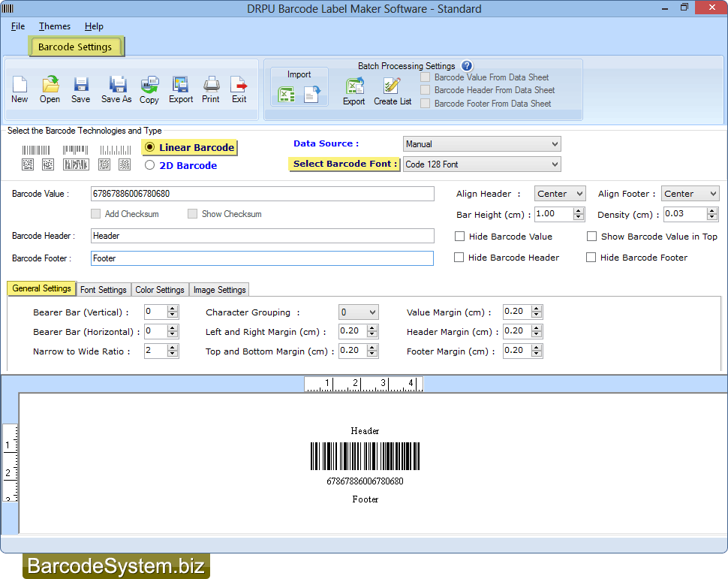The height and width of the screenshot is (579, 728).
Task: Select Linear Barcode radio button
Action: (x=149, y=147)
